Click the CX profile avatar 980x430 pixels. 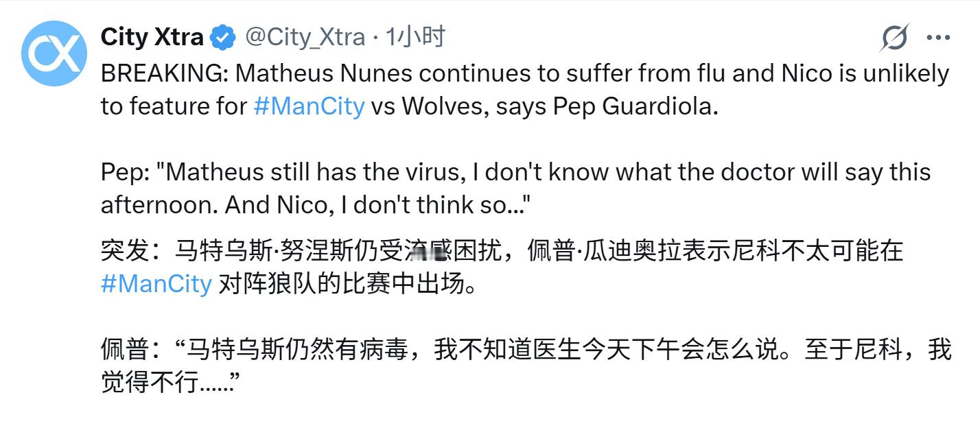(x=54, y=47)
